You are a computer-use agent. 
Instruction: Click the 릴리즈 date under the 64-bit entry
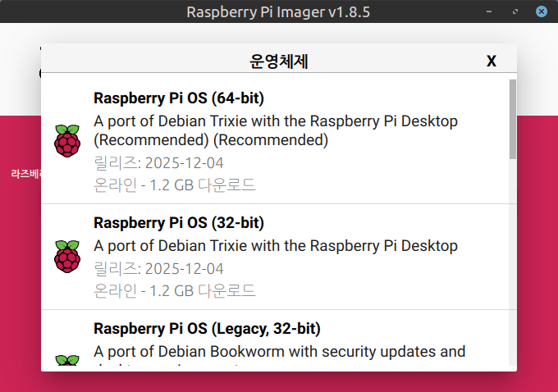(158, 162)
